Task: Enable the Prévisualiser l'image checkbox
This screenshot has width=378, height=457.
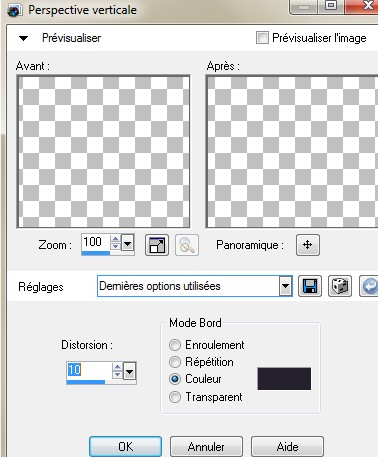Action: [x=262, y=37]
